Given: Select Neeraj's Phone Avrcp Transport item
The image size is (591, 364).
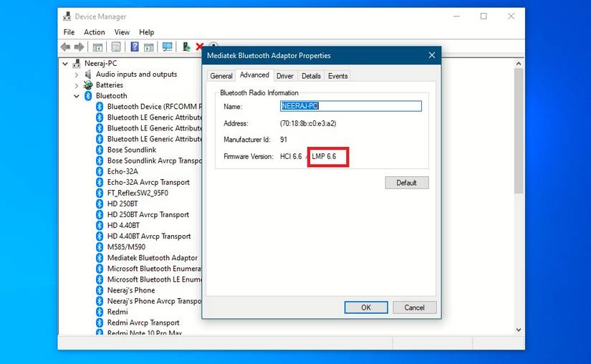Looking at the screenshot, I should click(155, 301).
